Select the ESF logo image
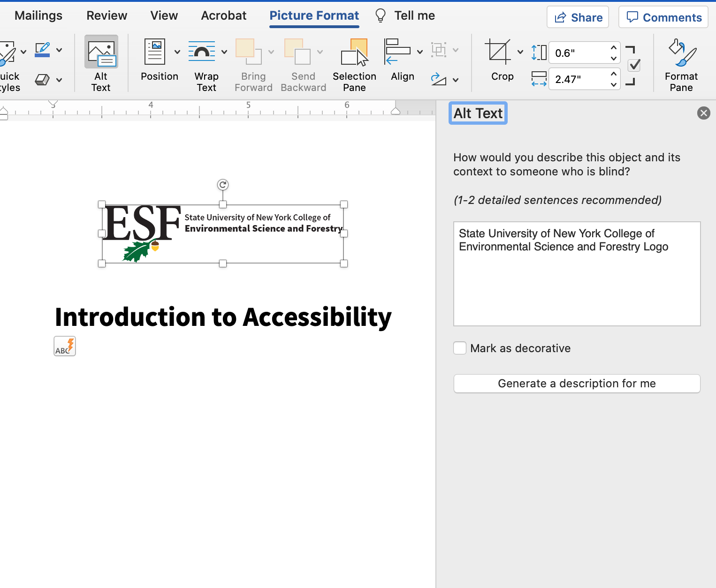The image size is (716, 588). pyautogui.click(x=223, y=234)
